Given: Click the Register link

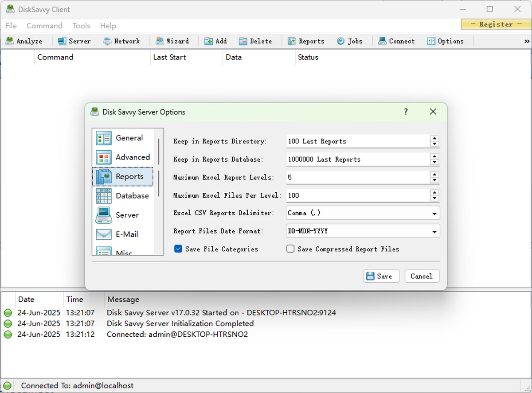Looking at the screenshot, I should pos(495,24).
